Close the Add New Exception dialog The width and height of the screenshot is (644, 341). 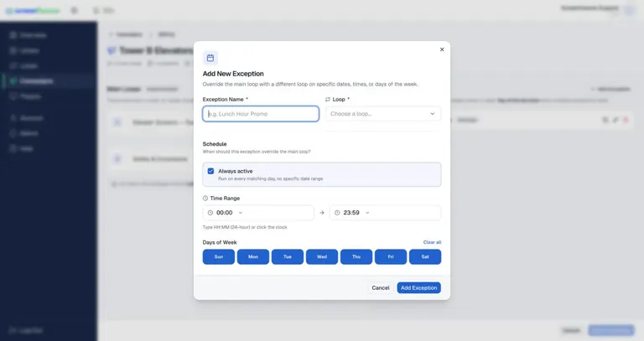tap(442, 49)
